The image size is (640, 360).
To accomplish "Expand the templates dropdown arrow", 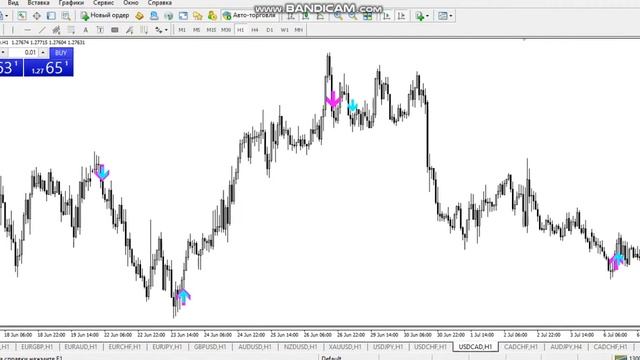I will click(x=451, y=16).
